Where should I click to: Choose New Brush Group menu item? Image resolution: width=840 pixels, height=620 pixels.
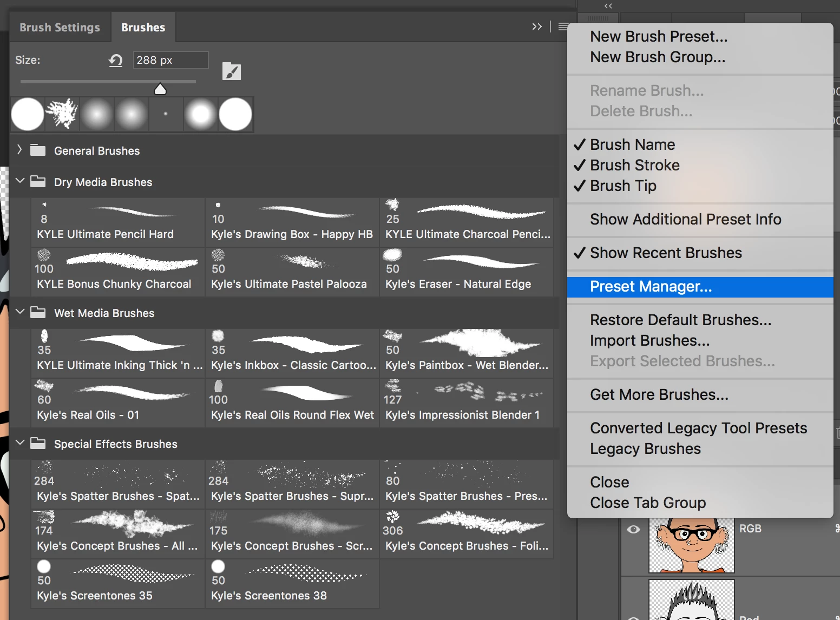700,57
